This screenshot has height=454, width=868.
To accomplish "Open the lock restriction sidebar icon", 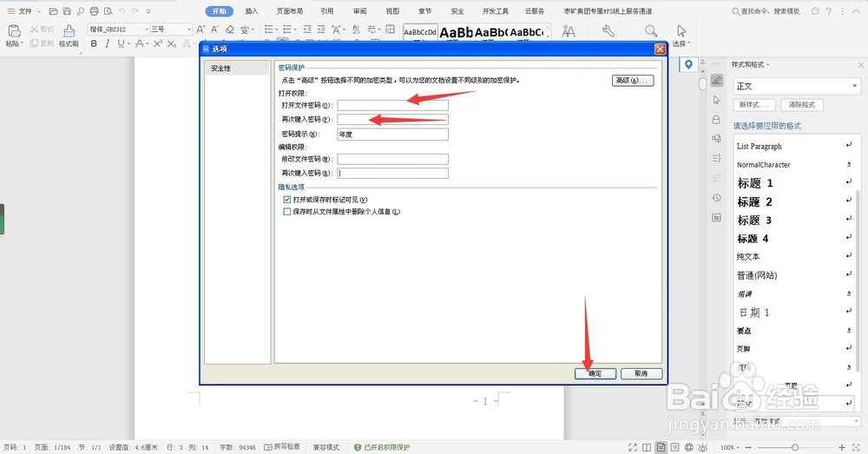I will 716,120.
